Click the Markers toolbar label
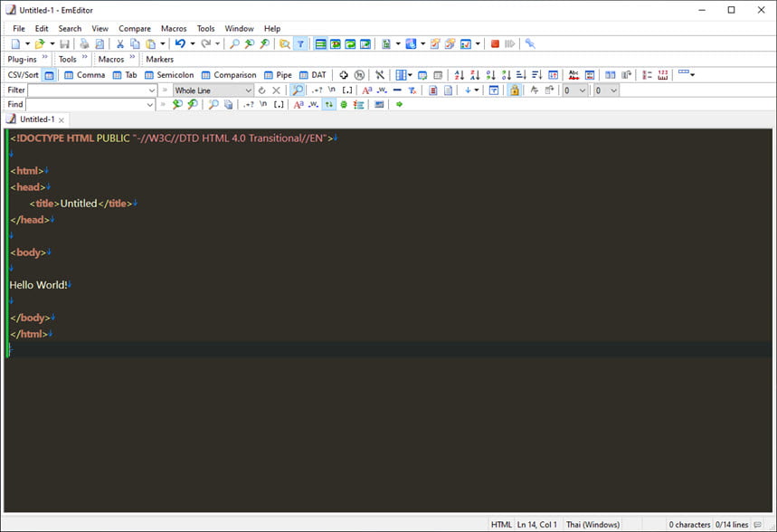777x532 pixels. (x=159, y=59)
